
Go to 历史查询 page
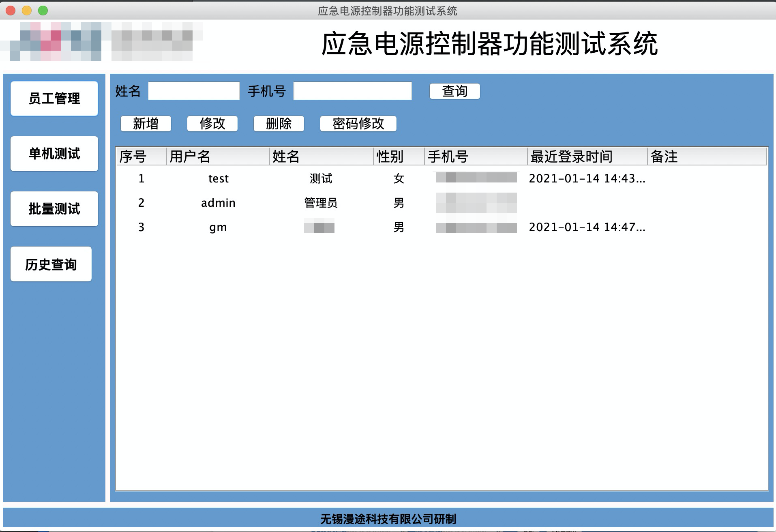(51, 264)
